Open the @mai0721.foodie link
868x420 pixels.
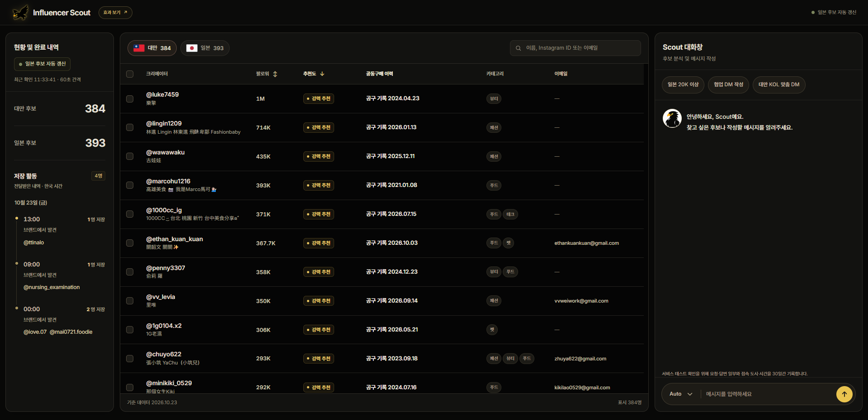[x=71, y=332]
